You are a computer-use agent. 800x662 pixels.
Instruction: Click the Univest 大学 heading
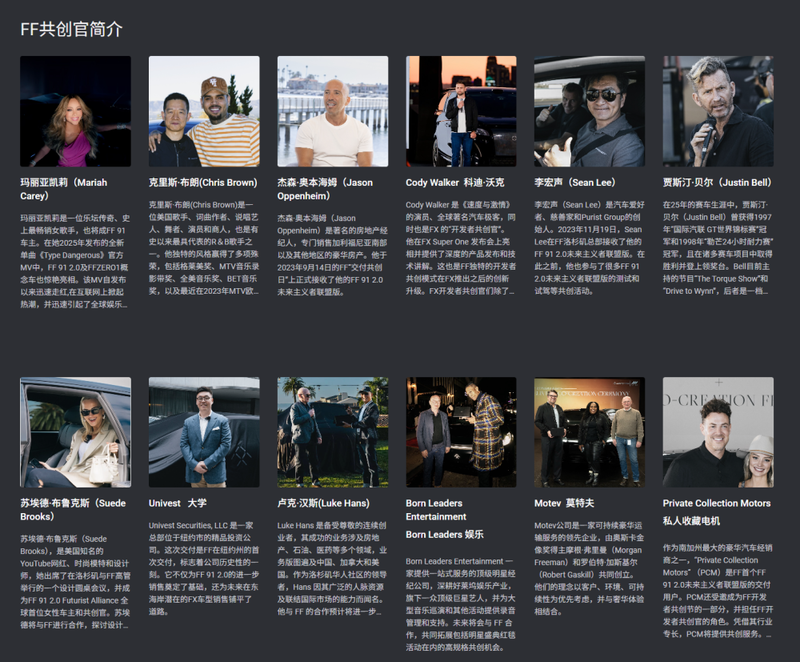click(x=178, y=503)
